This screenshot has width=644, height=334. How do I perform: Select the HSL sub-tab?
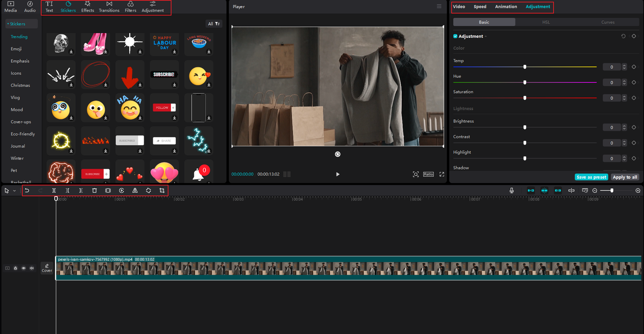[x=546, y=22]
